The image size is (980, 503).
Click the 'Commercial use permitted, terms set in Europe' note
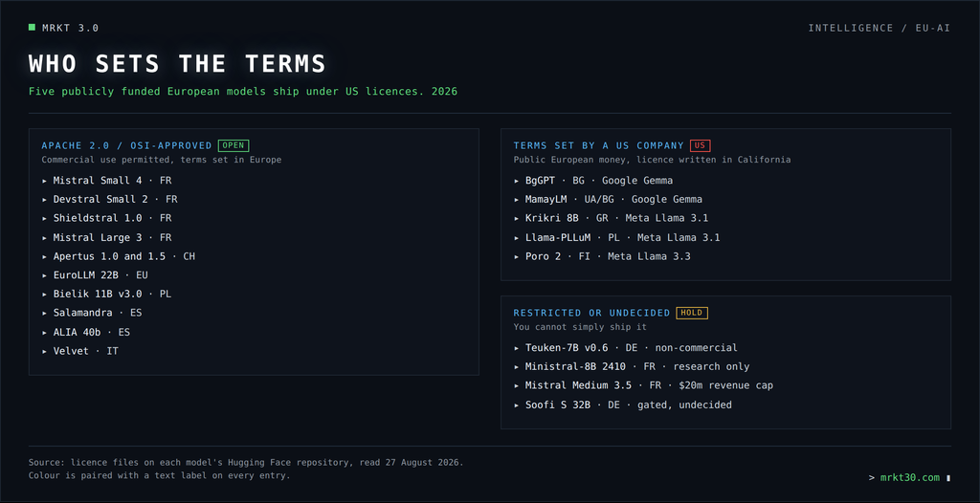pos(162,160)
